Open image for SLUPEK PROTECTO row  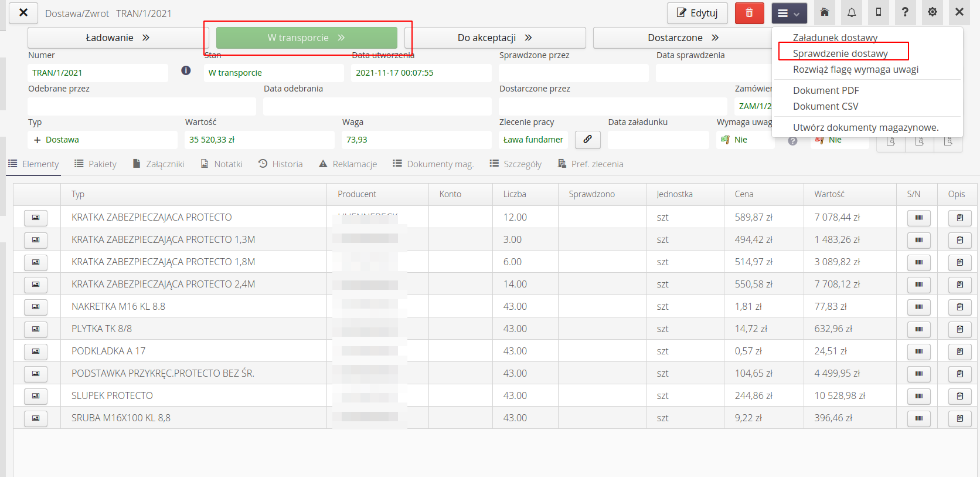[x=36, y=396]
